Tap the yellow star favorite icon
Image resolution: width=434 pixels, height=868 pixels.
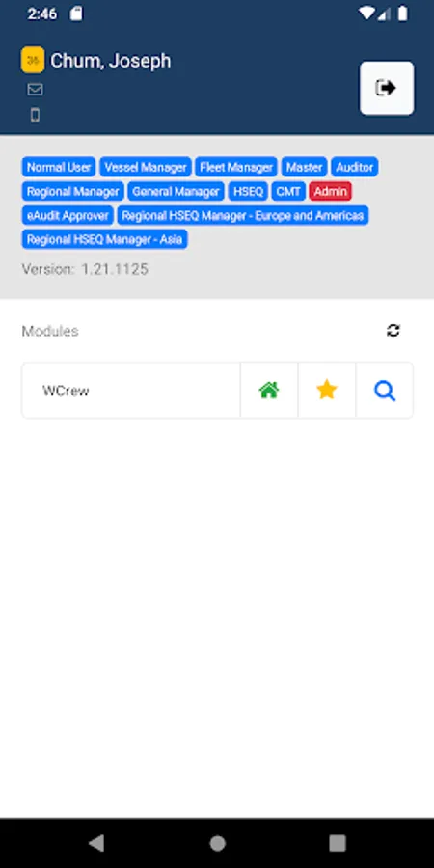pos(327,391)
